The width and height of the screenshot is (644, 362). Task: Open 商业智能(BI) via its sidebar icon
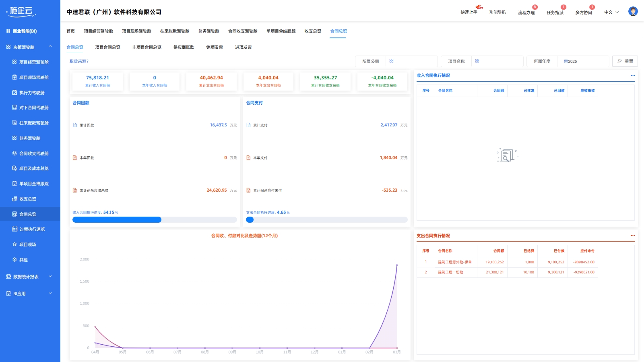tap(8, 31)
